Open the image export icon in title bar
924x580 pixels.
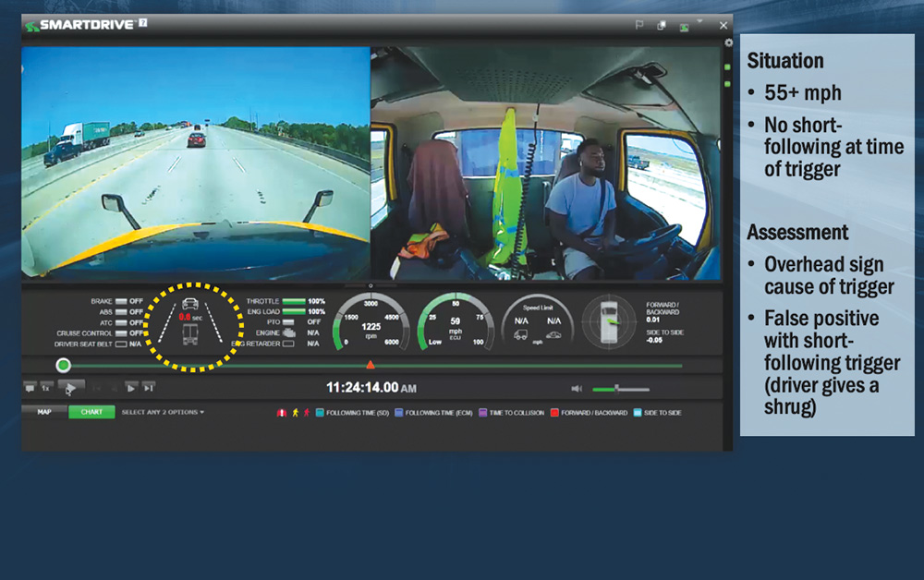click(x=685, y=27)
